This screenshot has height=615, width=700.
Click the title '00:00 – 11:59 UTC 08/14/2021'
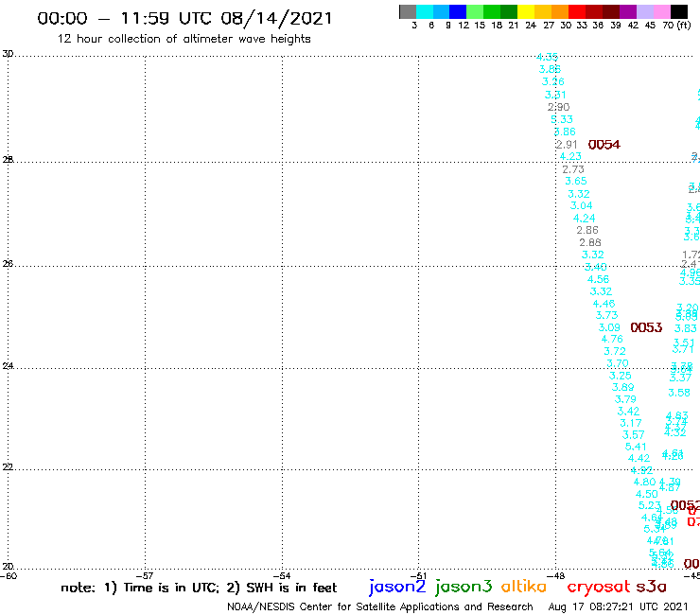pos(184,18)
